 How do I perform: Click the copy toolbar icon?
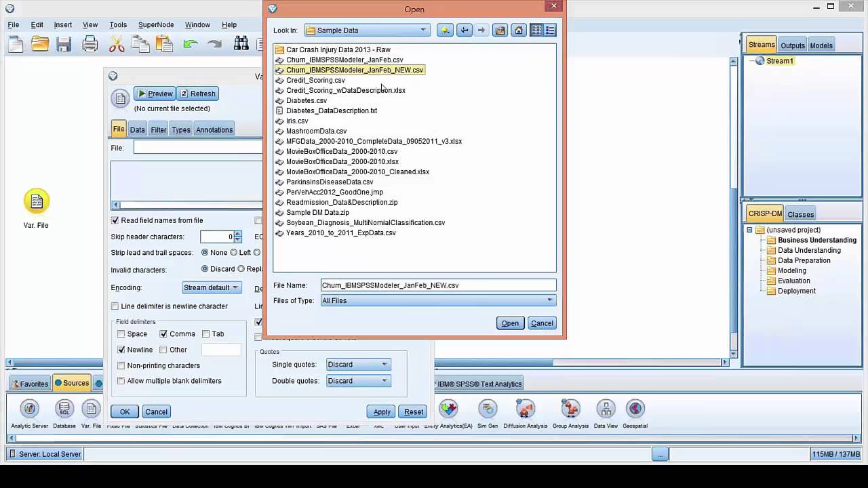click(140, 45)
